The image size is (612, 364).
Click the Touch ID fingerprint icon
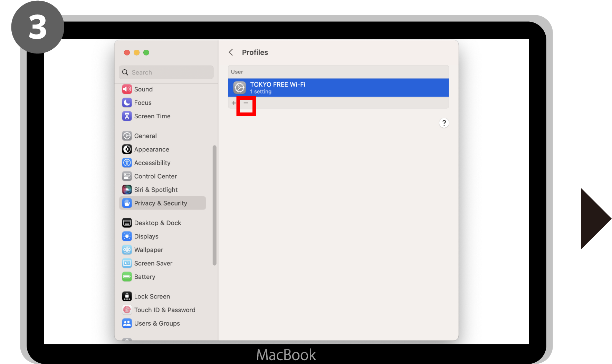click(x=127, y=310)
